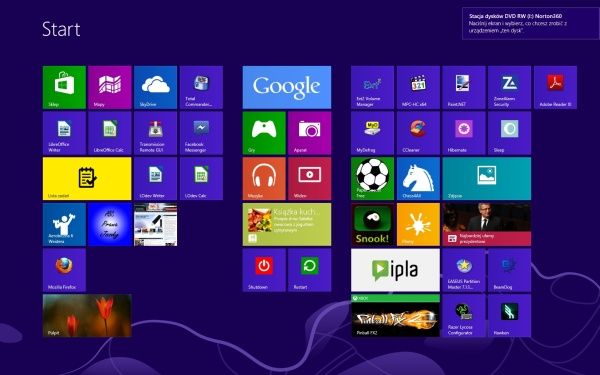Open the green Sklep store tile
The image size is (600, 375).
(x=64, y=87)
